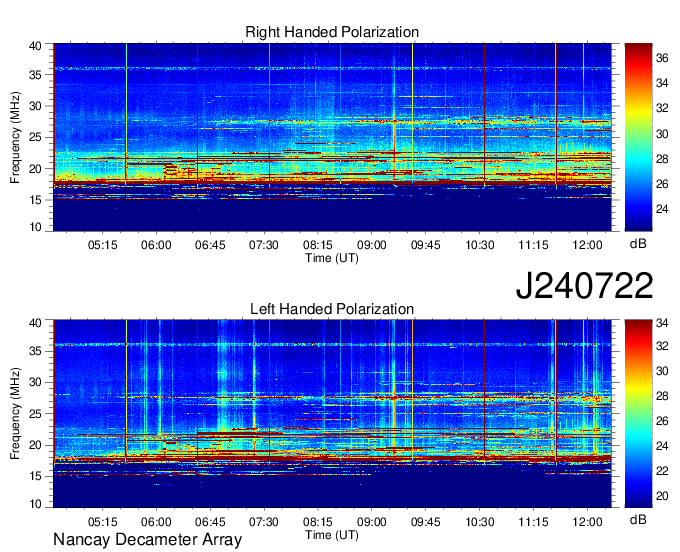Click the Right Handed plot's Time (UT) label
The width and height of the screenshot is (680, 552).
(x=332, y=258)
